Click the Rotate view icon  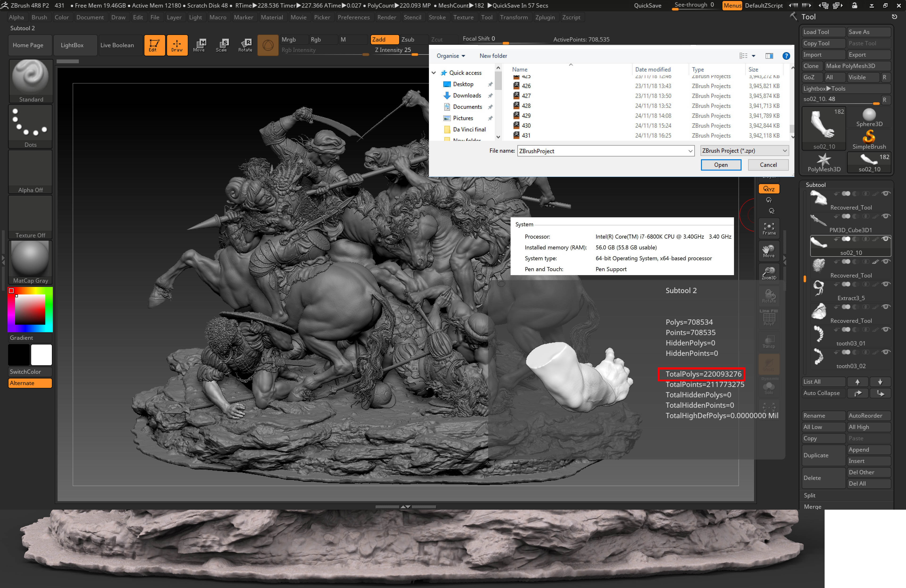(769, 296)
